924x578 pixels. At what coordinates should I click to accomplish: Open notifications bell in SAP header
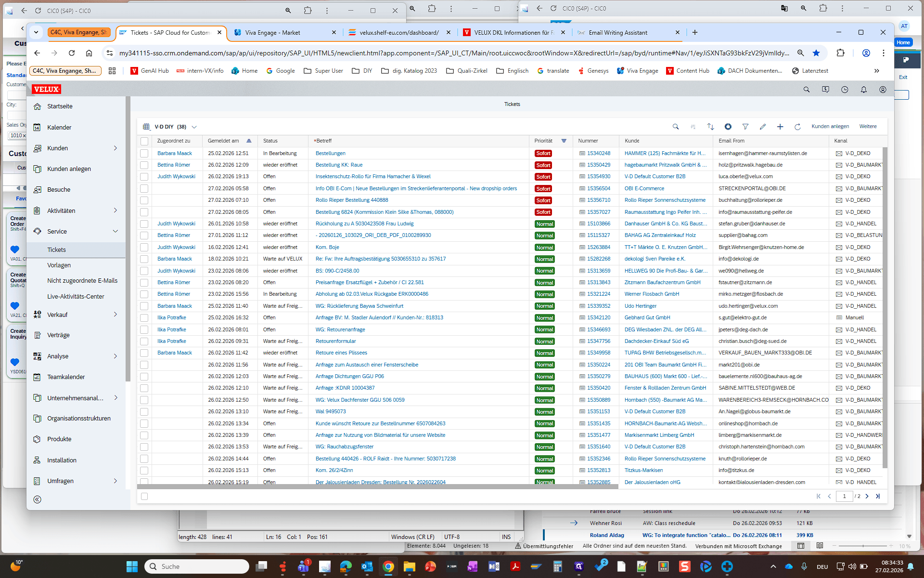point(864,90)
